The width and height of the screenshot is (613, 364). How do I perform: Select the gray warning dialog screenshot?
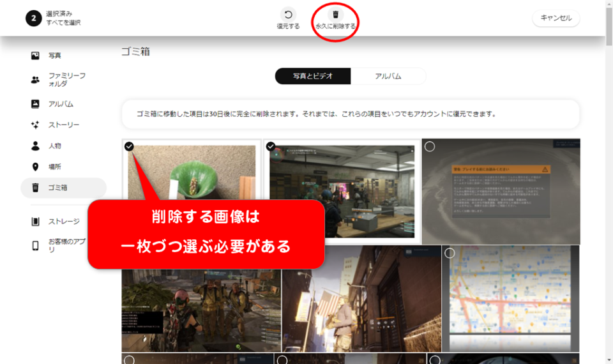coord(430,147)
